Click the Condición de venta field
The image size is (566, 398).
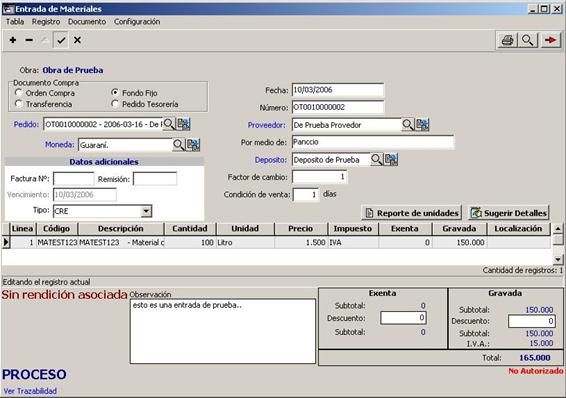click(306, 194)
